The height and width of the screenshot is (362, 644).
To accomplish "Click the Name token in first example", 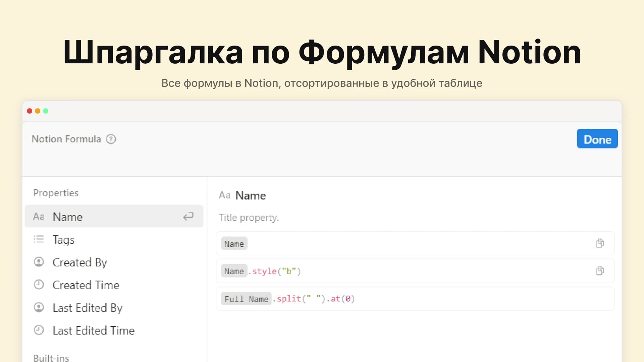I will 234,244.
